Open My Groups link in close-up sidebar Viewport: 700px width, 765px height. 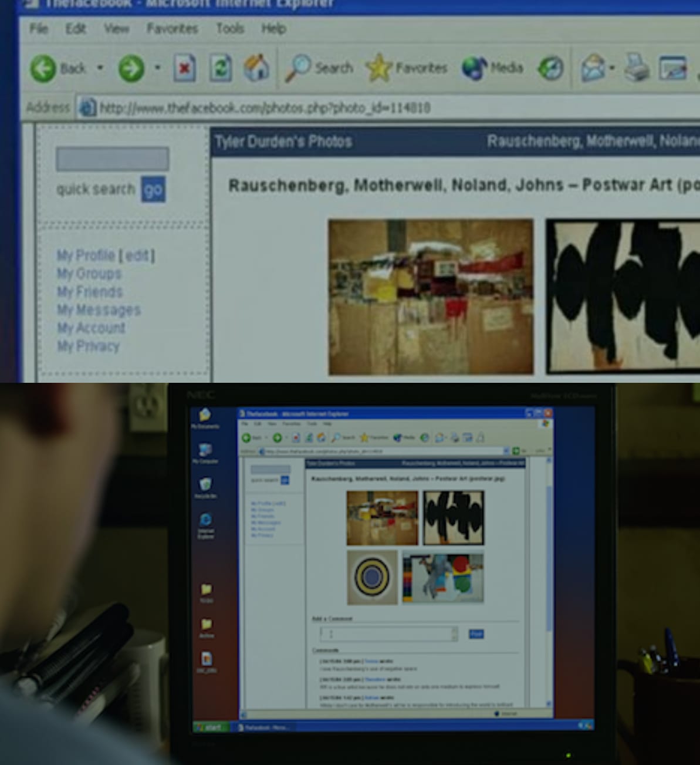coord(89,274)
